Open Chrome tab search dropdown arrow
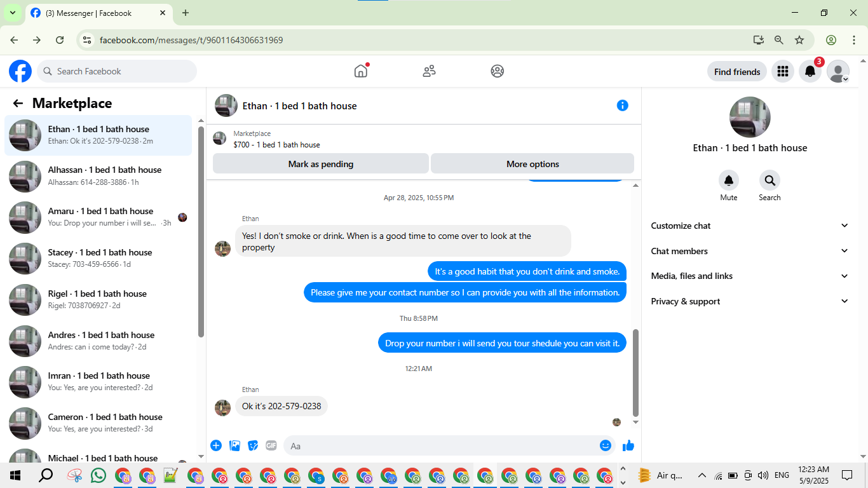The height and width of the screenshot is (488, 868). click(12, 13)
